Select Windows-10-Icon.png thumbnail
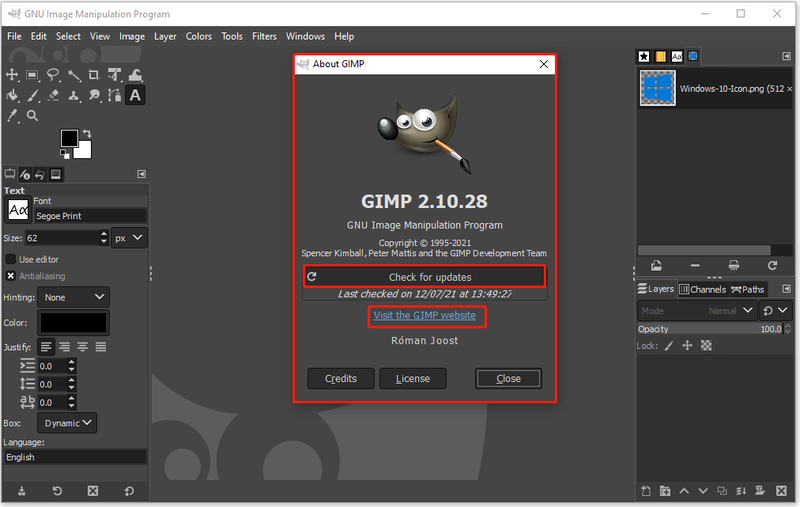 coord(658,88)
